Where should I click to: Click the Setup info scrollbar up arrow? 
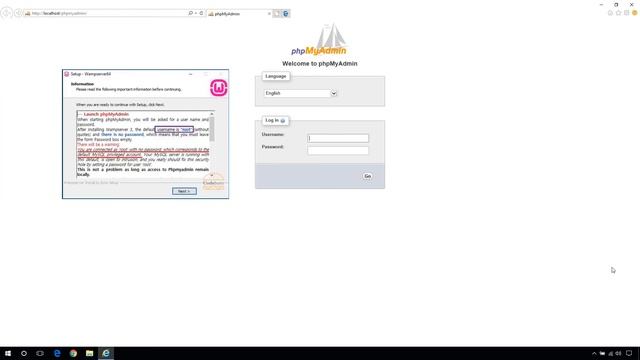211,114
